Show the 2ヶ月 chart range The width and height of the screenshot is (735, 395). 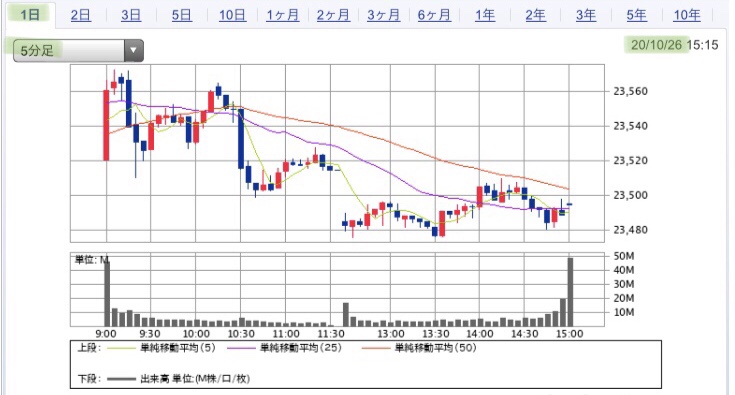[333, 15]
